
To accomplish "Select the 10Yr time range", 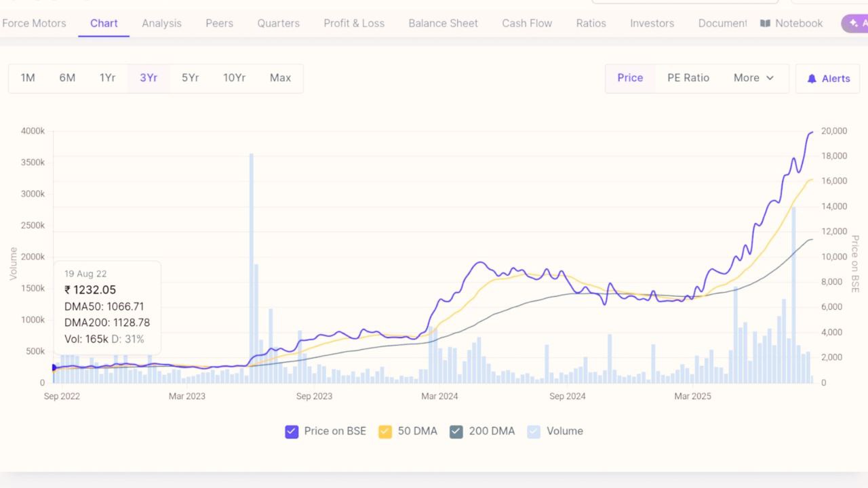I will pyautogui.click(x=234, y=78).
